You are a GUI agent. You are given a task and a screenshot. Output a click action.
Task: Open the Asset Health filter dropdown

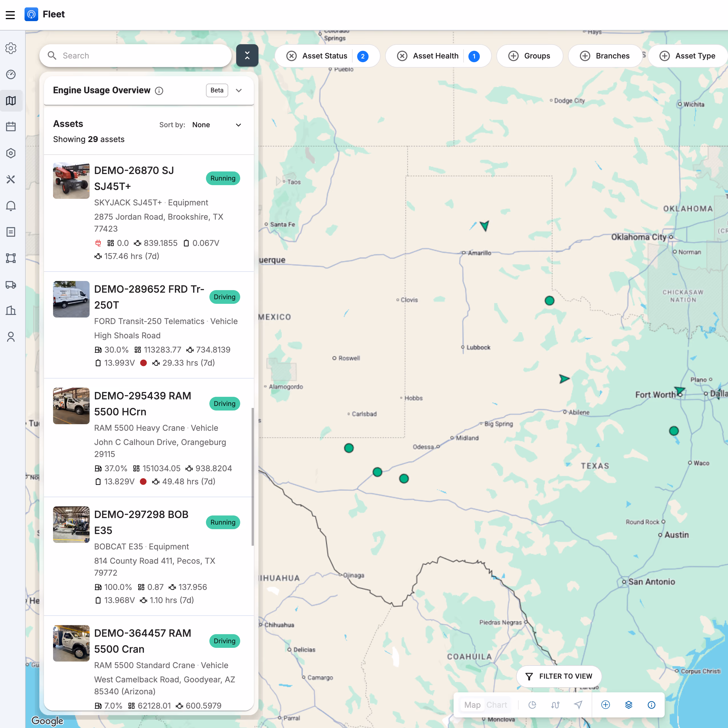[x=438, y=56]
